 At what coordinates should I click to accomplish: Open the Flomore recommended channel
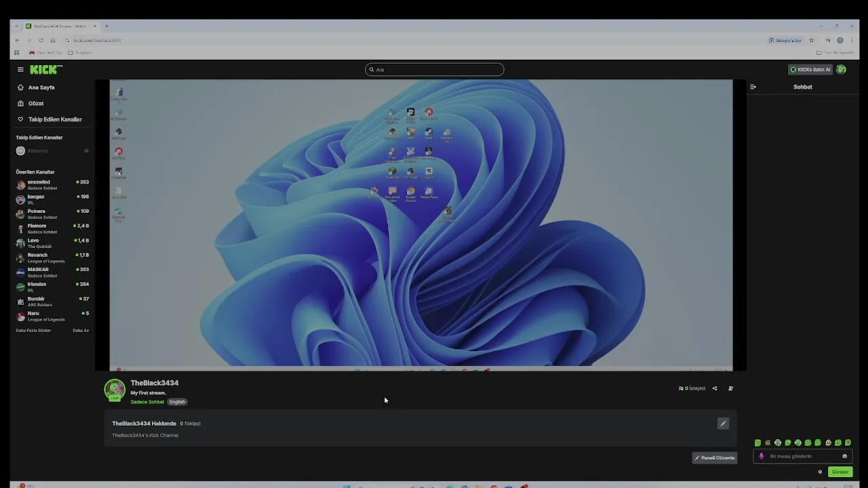pos(53,228)
